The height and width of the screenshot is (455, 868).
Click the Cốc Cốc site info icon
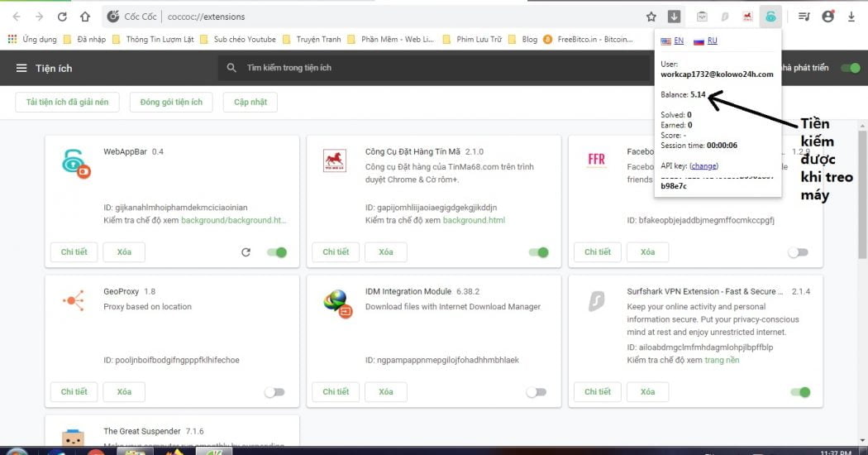[x=113, y=17]
